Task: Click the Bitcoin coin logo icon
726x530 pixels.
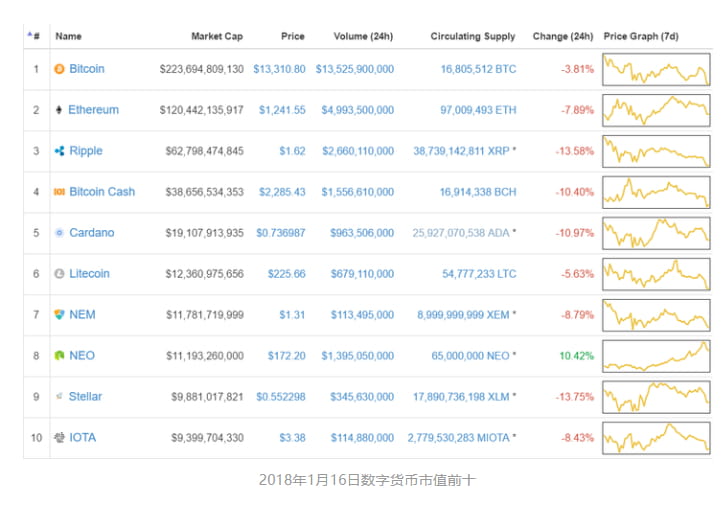Action: click(x=59, y=69)
